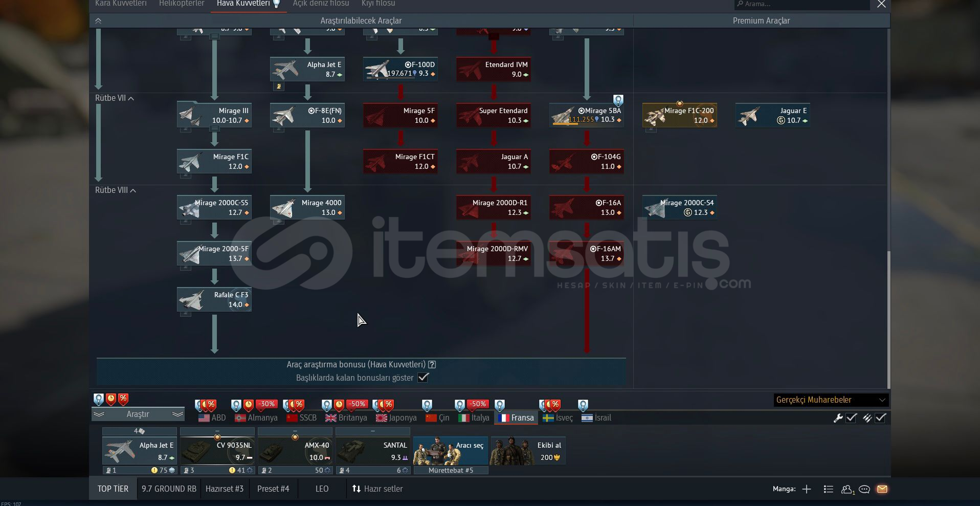Select the Mirage 5F aircraft card
Image resolution: width=980 pixels, height=506 pixels.
pyautogui.click(x=400, y=115)
